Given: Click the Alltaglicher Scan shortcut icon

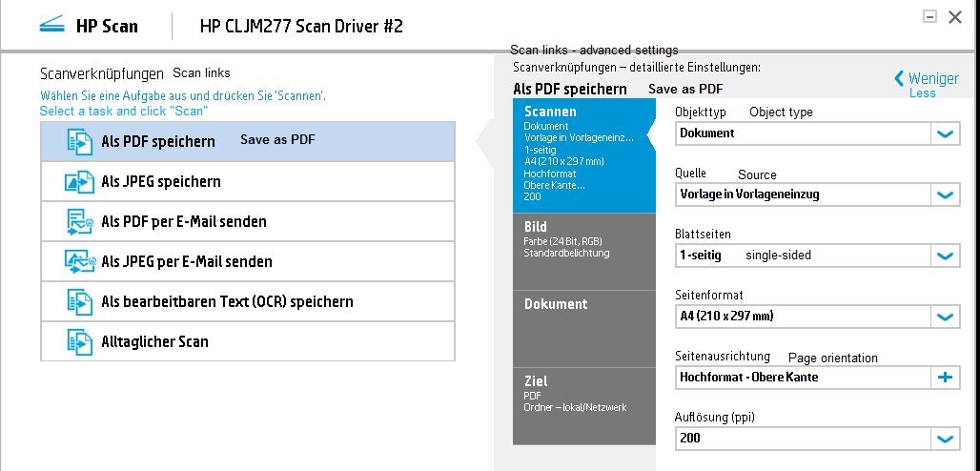Looking at the screenshot, I should [x=79, y=342].
